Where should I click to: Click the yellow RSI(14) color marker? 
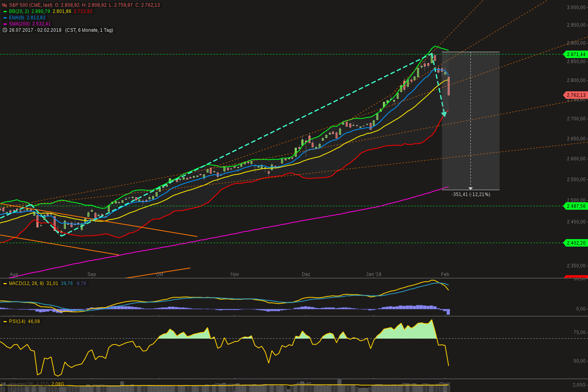pyautogui.click(x=5, y=321)
